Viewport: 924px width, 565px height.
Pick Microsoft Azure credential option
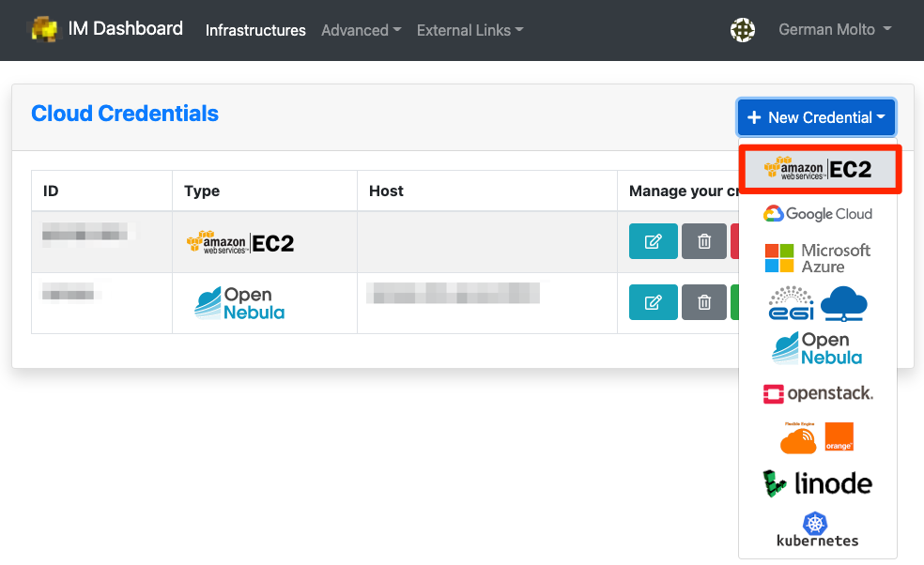[817, 258]
